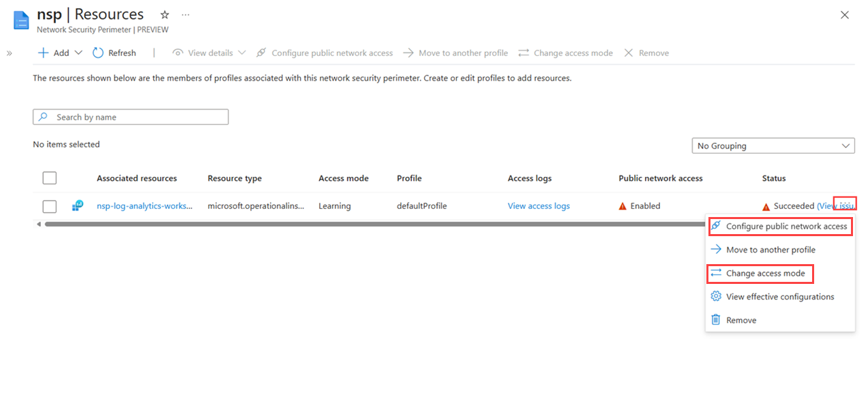Open the ellipsis menu next to the title
The width and height of the screenshot is (868, 417).
pyautogui.click(x=186, y=14)
